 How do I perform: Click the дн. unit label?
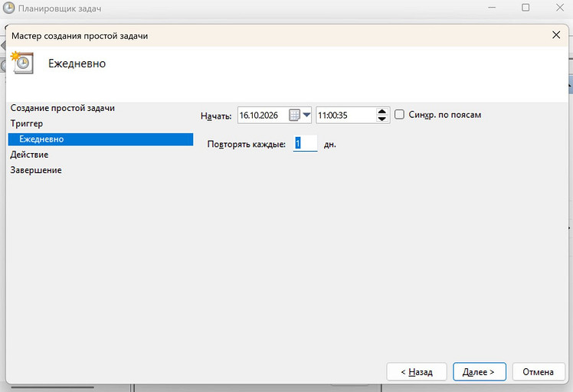[x=330, y=145]
